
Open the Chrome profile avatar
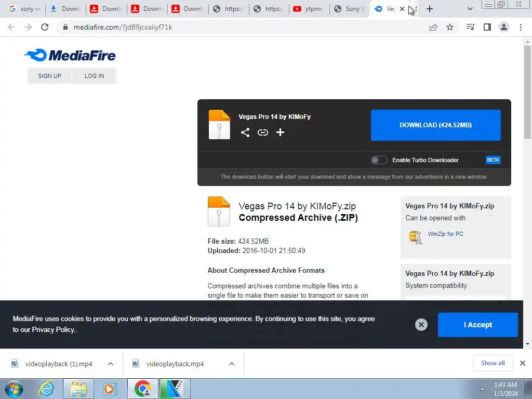504,27
